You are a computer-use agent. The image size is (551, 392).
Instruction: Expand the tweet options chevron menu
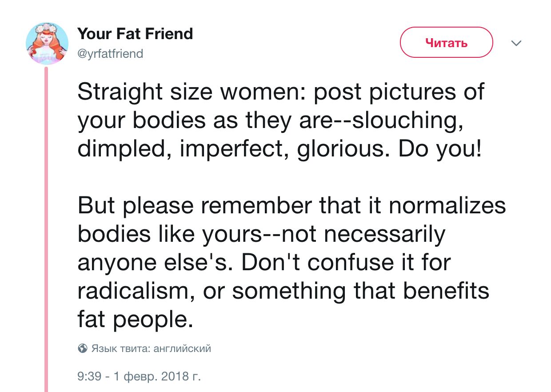pos(516,44)
